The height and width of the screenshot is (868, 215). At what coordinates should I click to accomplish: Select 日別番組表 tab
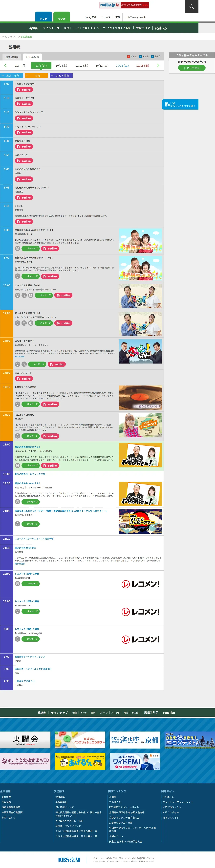(32, 57)
